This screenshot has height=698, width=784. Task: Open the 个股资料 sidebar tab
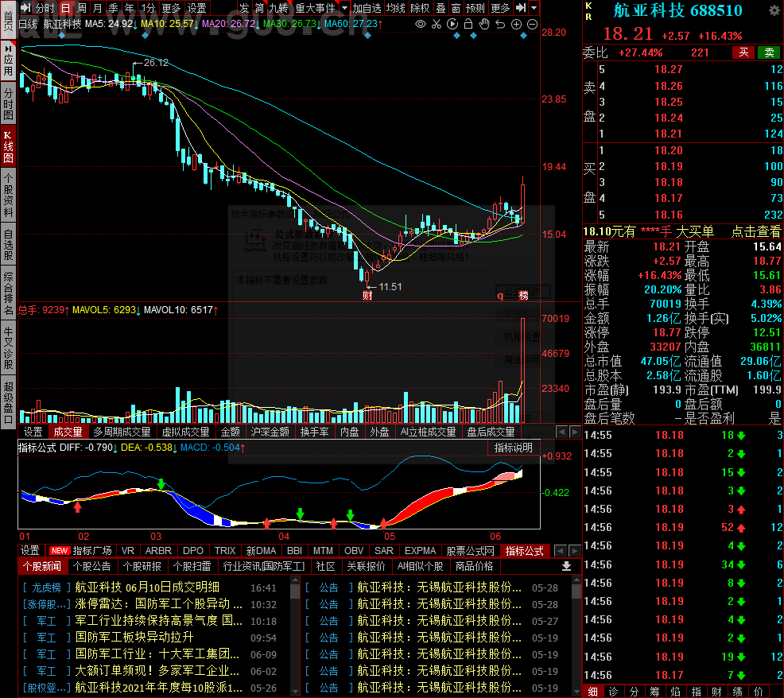click(x=8, y=196)
